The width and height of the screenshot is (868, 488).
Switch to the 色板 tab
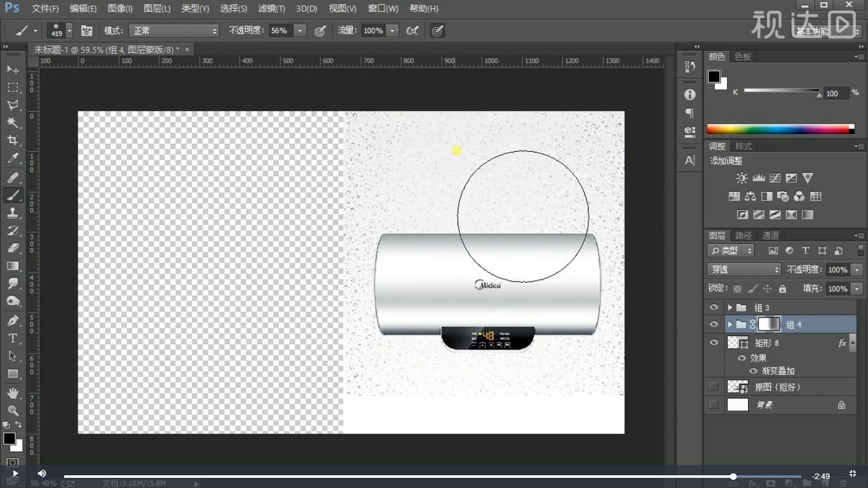(x=743, y=57)
